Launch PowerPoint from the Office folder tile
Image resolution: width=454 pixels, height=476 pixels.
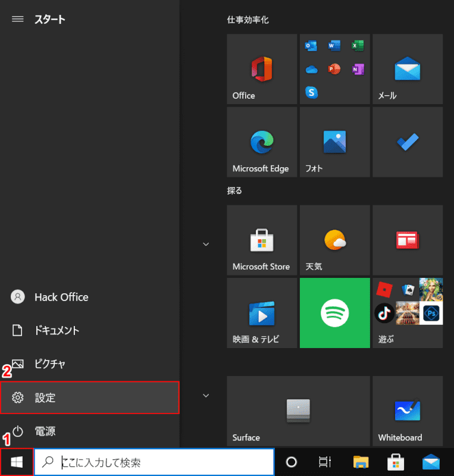tap(334, 69)
